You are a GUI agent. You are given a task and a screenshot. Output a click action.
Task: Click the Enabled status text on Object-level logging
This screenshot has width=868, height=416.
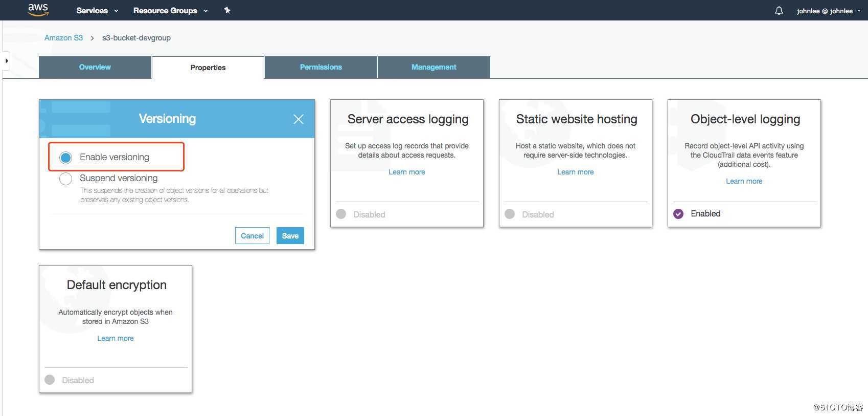pyautogui.click(x=705, y=214)
